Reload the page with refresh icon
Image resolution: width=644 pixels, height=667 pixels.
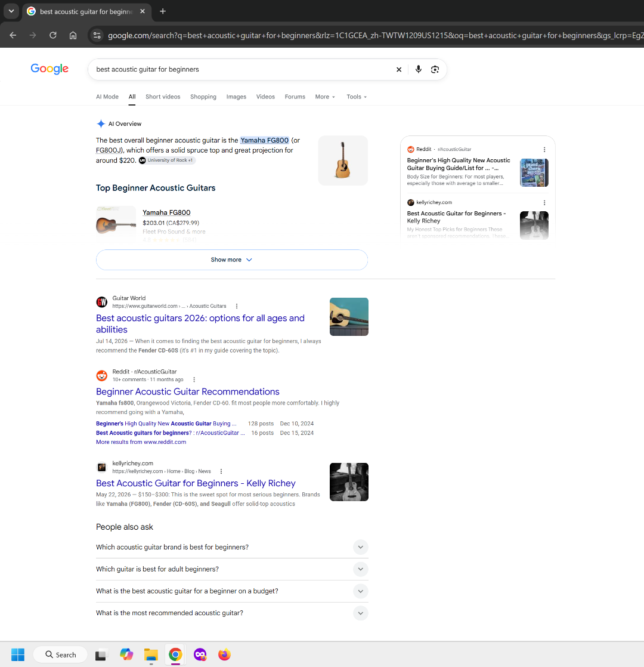point(52,35)
